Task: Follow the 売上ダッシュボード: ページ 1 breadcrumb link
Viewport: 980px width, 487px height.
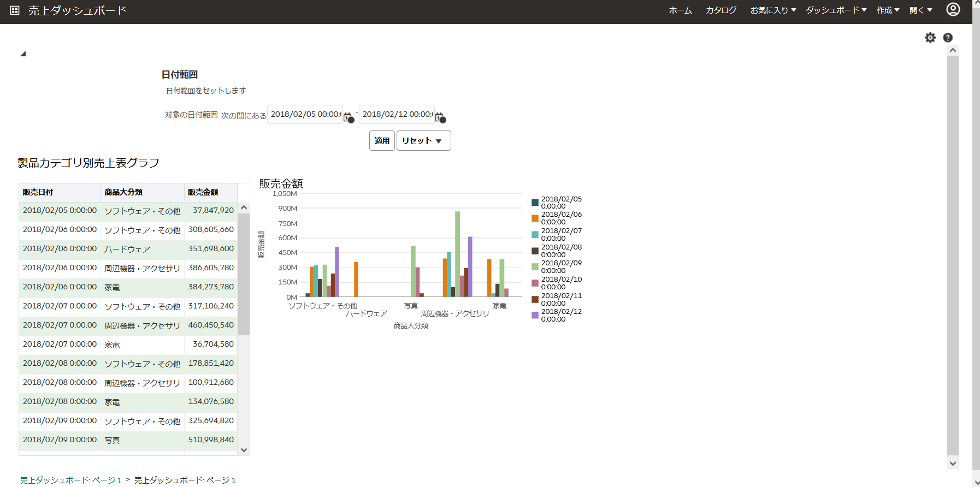Action: [x=71, y=480]
